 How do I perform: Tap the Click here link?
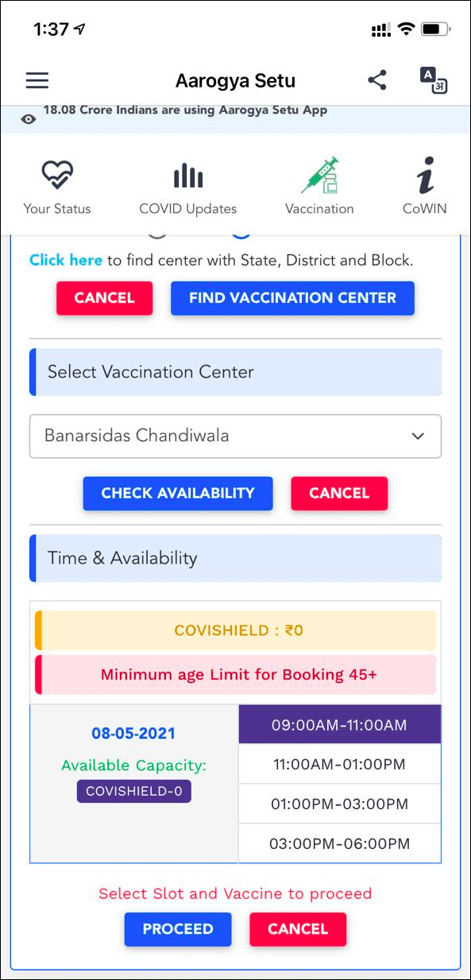point(66,260)
